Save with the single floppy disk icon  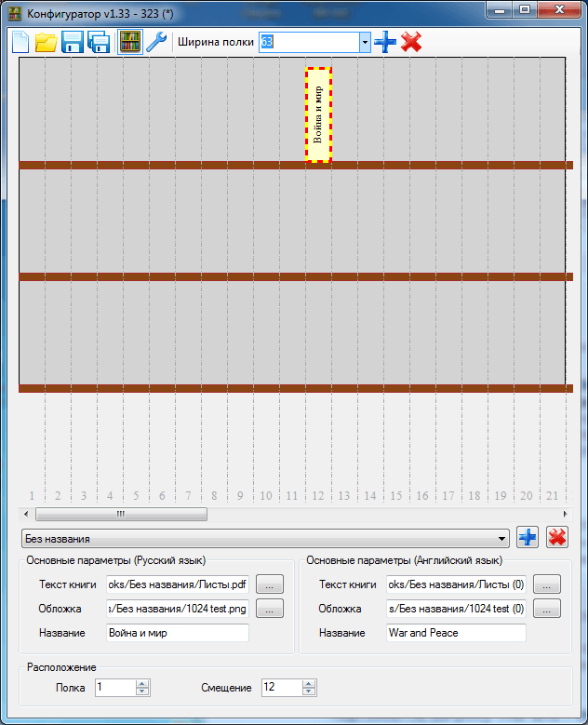pos(73,42)
